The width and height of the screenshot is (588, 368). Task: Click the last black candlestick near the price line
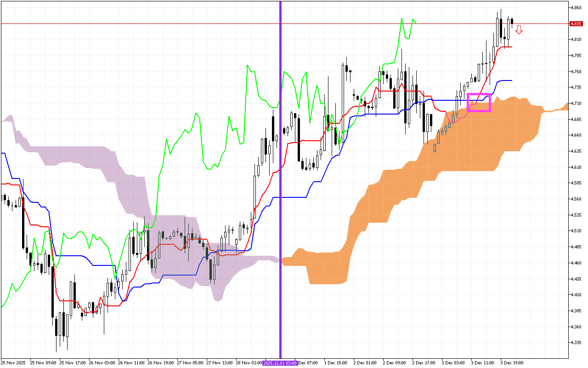[x=512, y=21]
